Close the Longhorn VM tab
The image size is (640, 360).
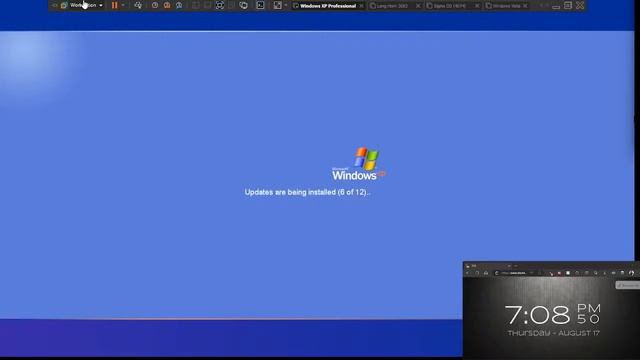418,6
